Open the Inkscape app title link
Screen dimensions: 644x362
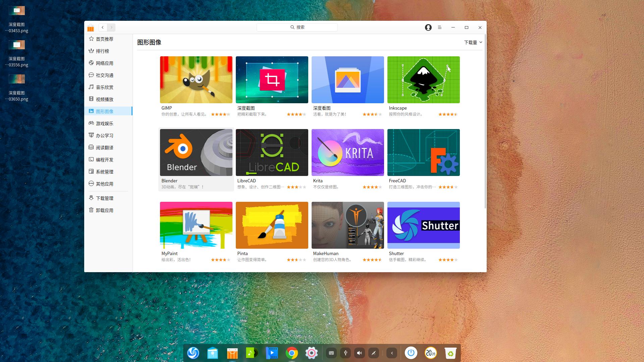point(398,108)
